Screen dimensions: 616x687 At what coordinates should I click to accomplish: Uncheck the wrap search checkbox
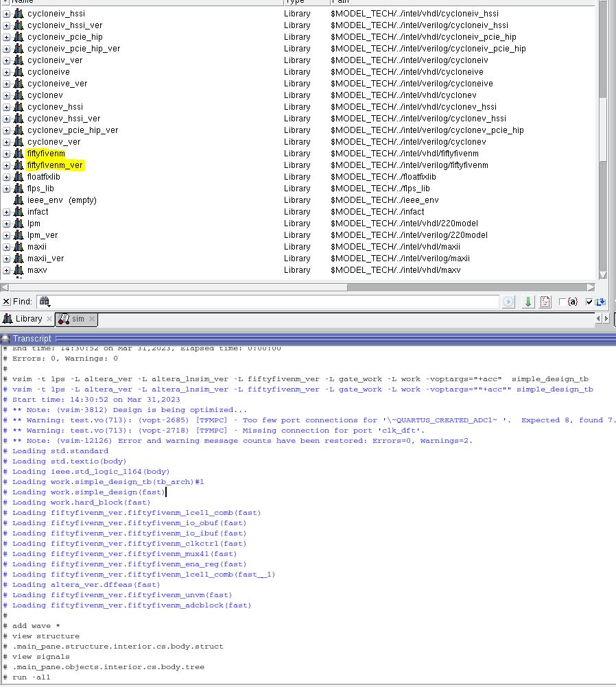(x=589, y=302)
